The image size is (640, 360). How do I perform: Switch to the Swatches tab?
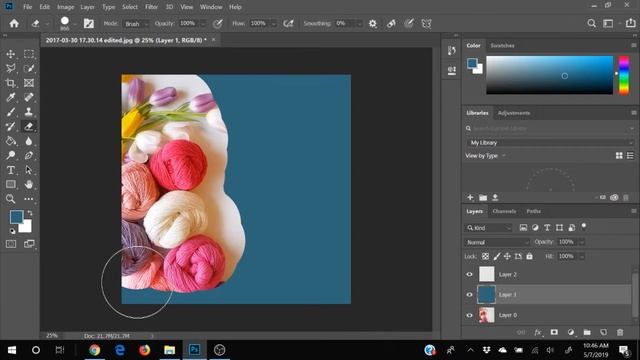[x=502, y=45]
